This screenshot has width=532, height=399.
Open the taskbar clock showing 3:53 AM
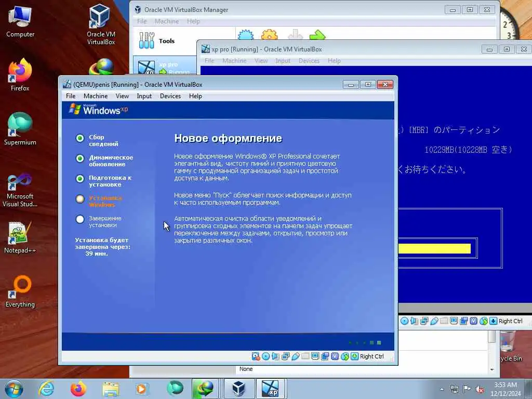pyautogui.click(x=506, y=389)
